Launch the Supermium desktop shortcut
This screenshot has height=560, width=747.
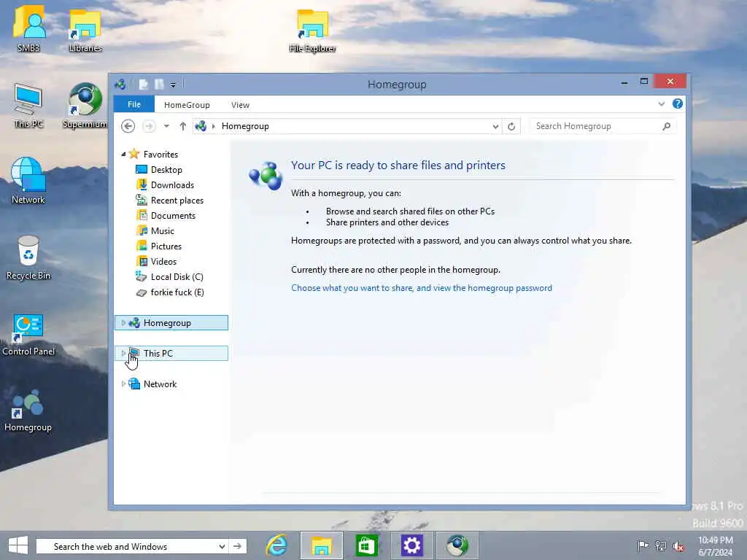(x=85, y=106)
